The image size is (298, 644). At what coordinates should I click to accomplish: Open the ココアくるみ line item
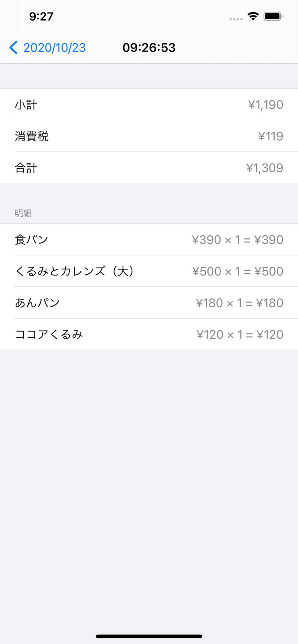tap(149, 334)
